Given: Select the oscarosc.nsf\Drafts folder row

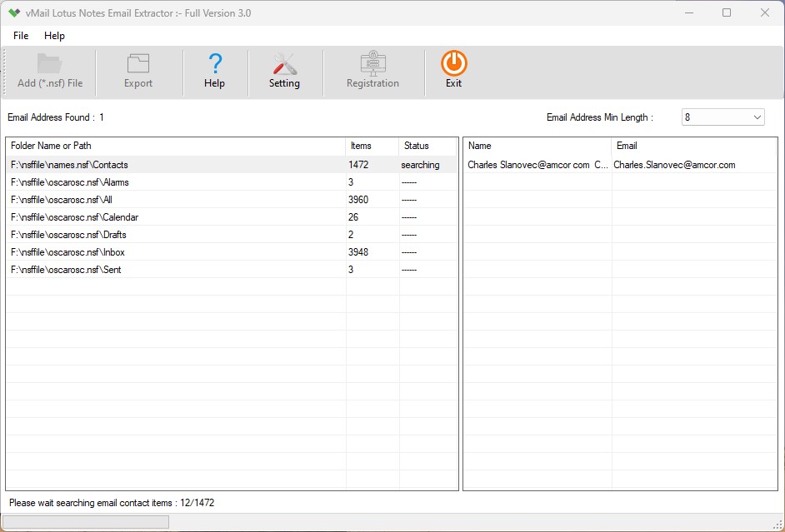Looking at the screenshot, I should coord(232,235).
